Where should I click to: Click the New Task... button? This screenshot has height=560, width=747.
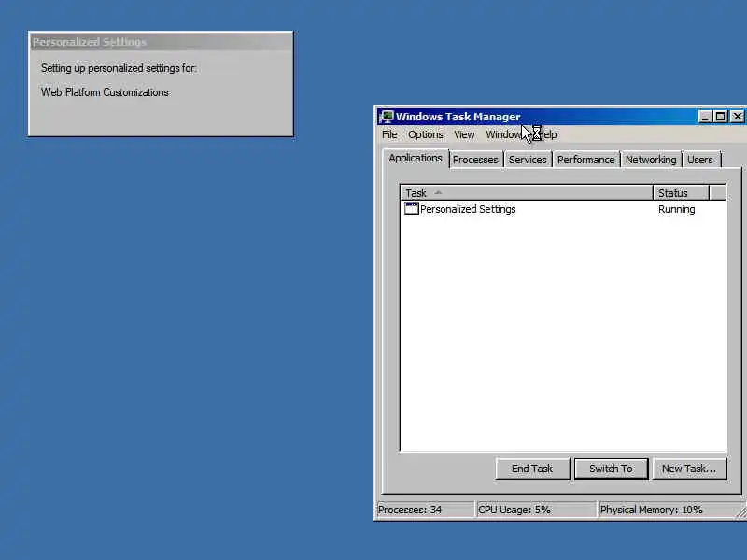(689, 469)
